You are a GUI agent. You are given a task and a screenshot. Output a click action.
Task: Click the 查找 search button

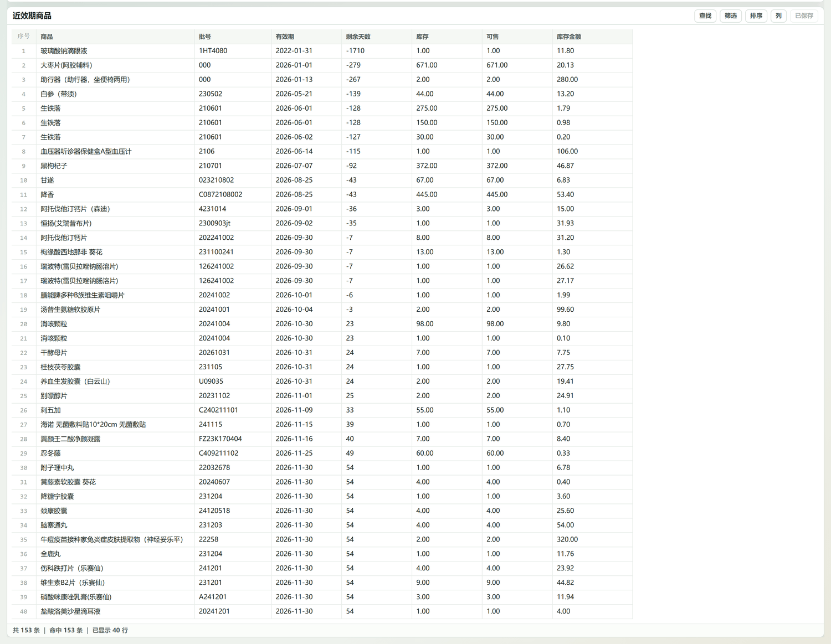pyautogui.click(x=705, y=16)
